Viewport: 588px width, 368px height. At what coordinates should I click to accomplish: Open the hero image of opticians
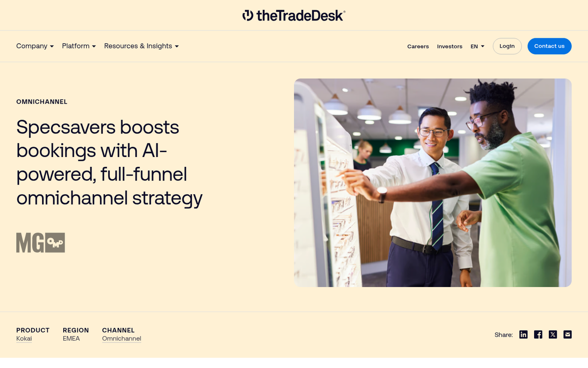pos(433,183)
